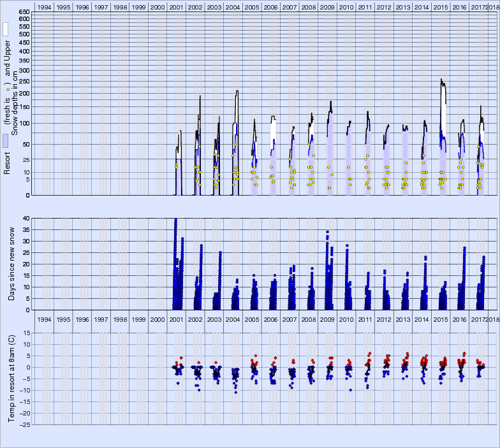Click the white Upper snow legend swatch
500x448 pixels.
coord(5,29)
